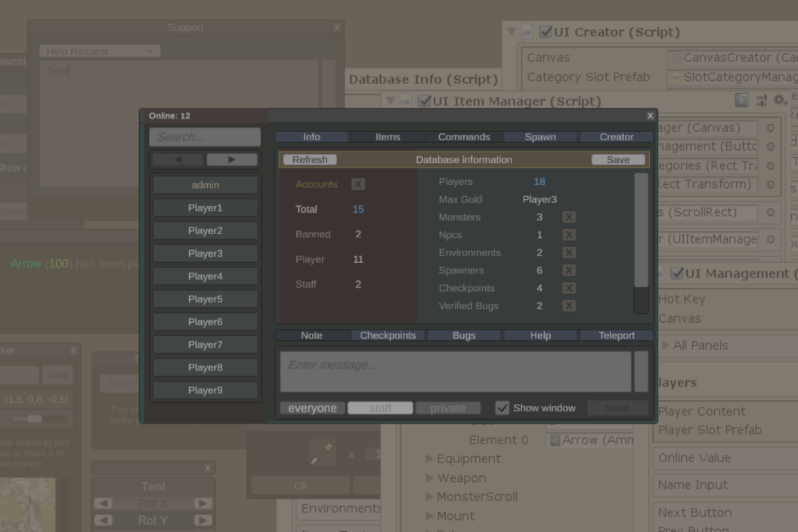
Task: Click the X button beside Npcs
Action: click(x=569, y=235)
